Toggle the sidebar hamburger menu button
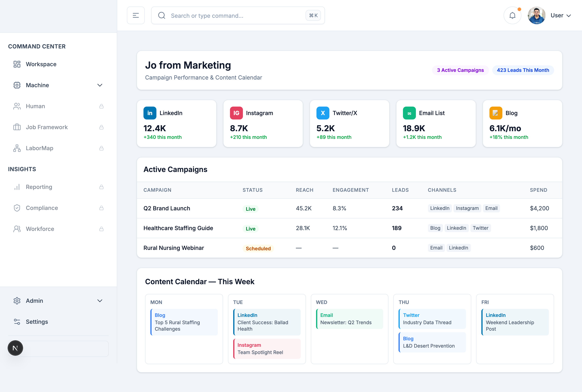This screenshot has width=582, height=392. click(x=136, y=16)
